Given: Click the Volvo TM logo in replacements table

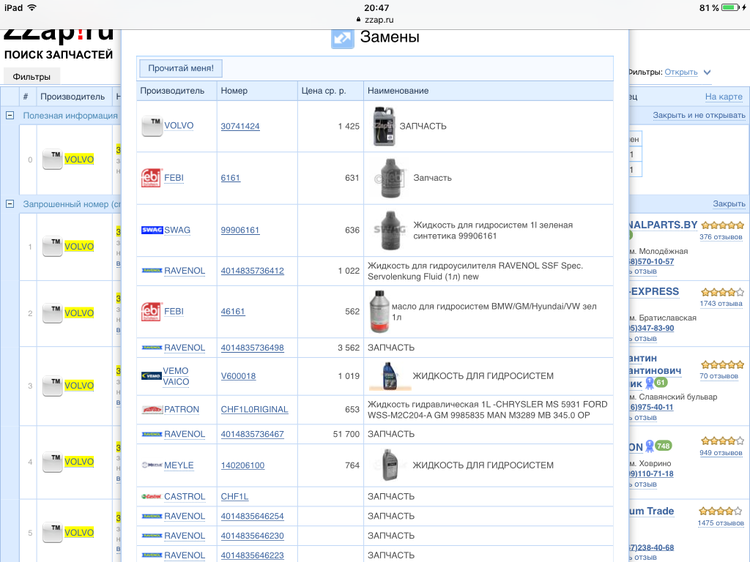Looking at the screenshot, I should (x=151, y=126).
